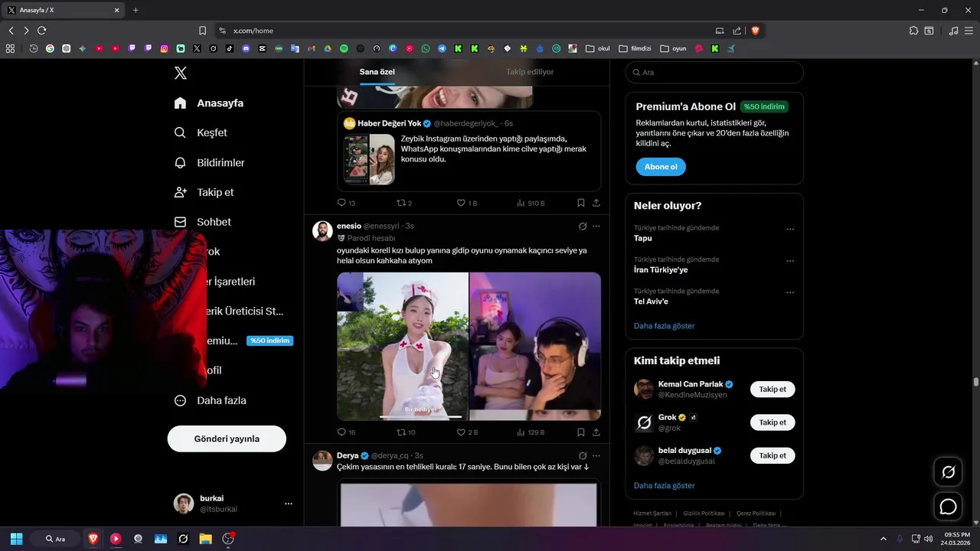The image size is (980, 551).
Task: Like the post with 1 B likes
Action: click(x=467, y=203)
